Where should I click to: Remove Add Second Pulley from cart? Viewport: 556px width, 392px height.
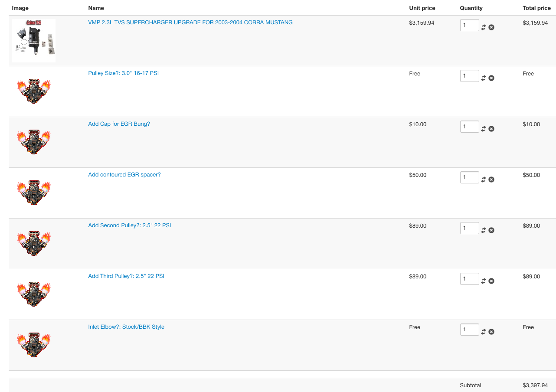[x=491, y=230]
